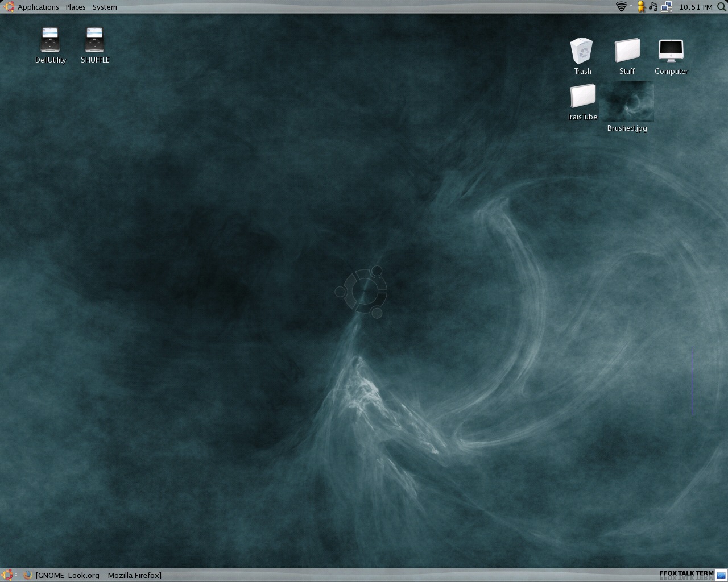
Task: Click the music note tray icon
Action: (653, 7)
